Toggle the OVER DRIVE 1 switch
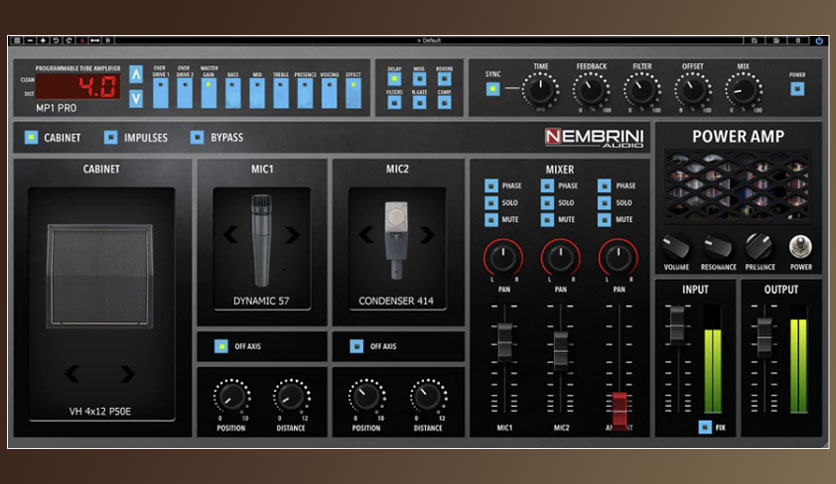 click(160, 93)
